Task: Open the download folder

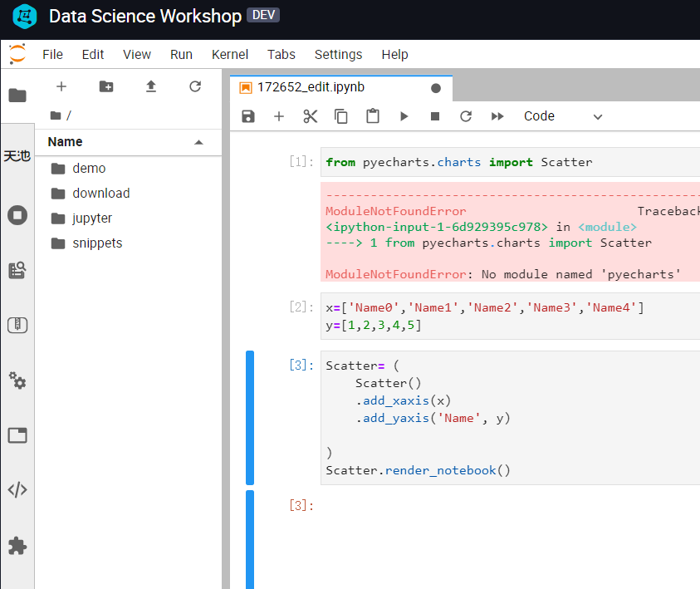Action: pos(128,194)
